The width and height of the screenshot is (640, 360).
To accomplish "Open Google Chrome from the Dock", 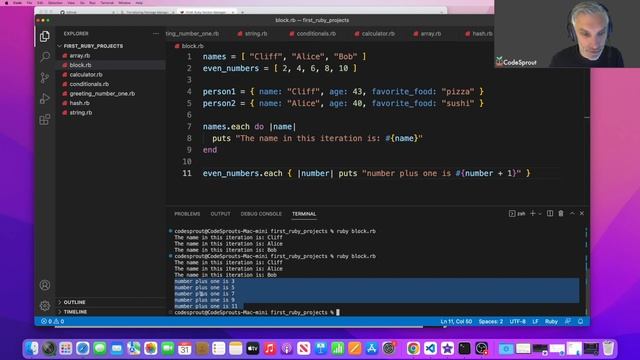I will pos(413,348).
